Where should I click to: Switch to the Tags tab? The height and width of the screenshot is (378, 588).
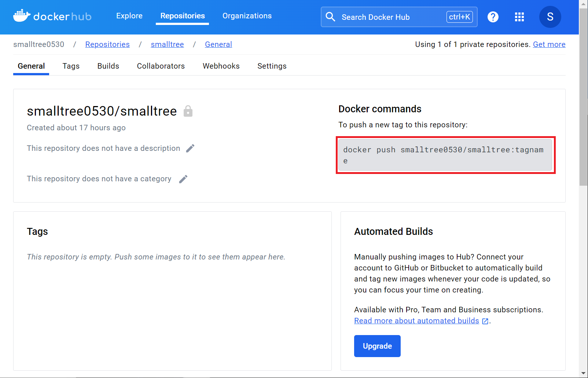[x=71, y=66]
